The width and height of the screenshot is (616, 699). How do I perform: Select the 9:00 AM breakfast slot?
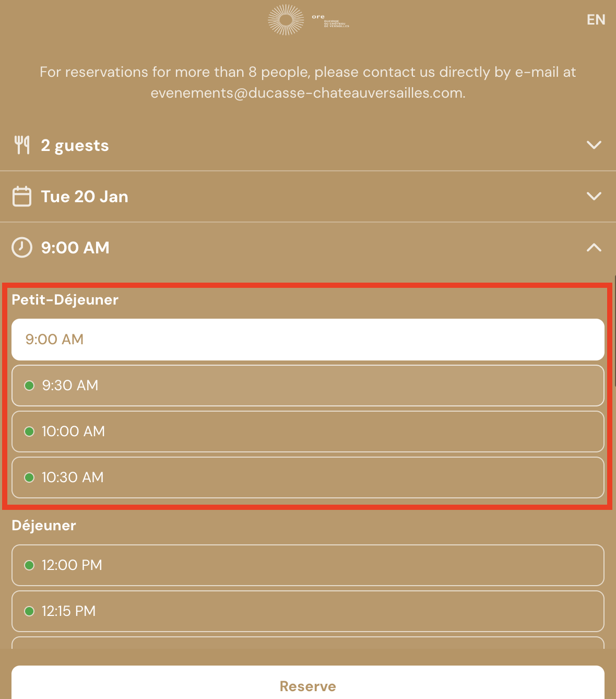(x=308, y=340)
